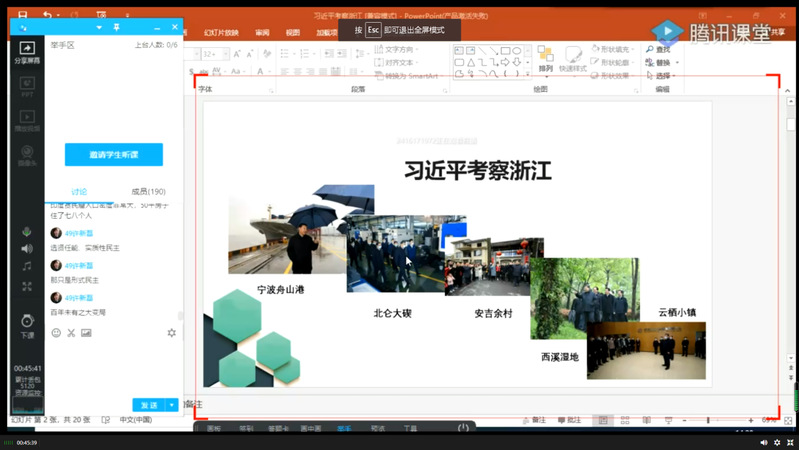
Task: Click the 批注 comments button in status bar
Action: pyautogui.click(x=570, y=420)
